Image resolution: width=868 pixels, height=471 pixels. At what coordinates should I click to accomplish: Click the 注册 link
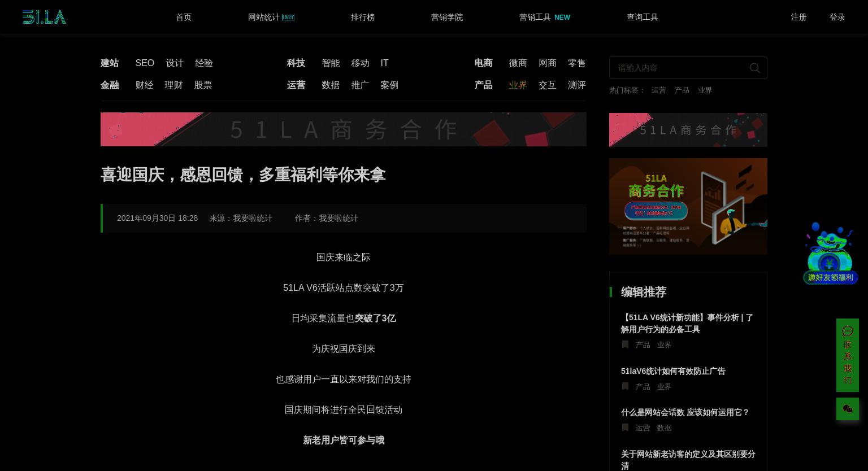pos(798,17)
